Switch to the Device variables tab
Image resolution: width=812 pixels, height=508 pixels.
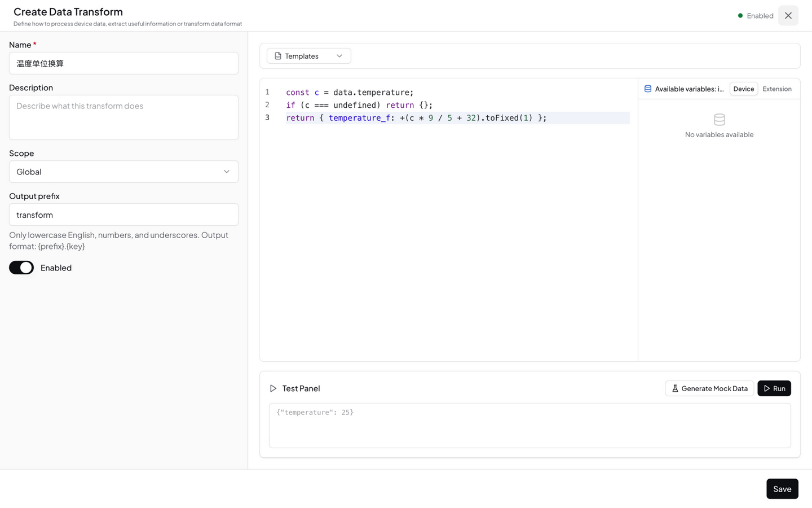(744, 89)
